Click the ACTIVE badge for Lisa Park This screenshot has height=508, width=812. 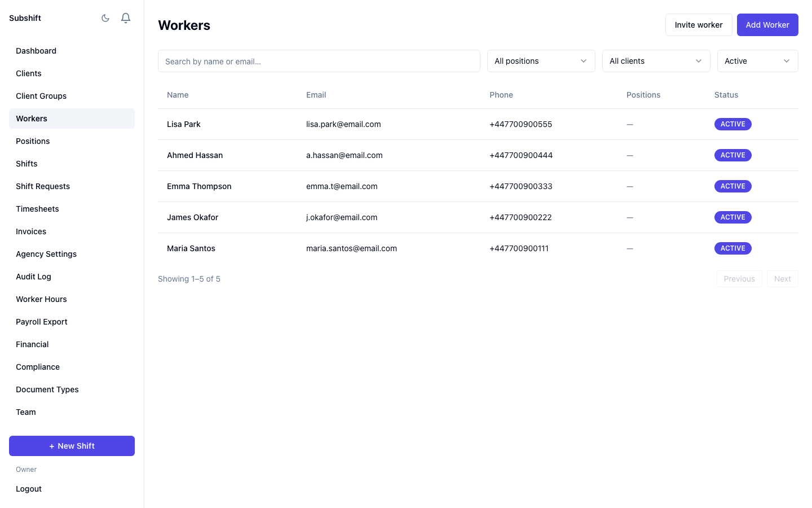[732, 124]
